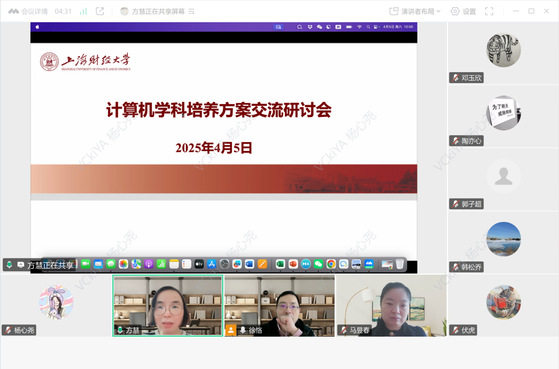The height and width of the screenshot is (369, 559).
Task: Select 徐恪's video tile
Action: point(280,306)
